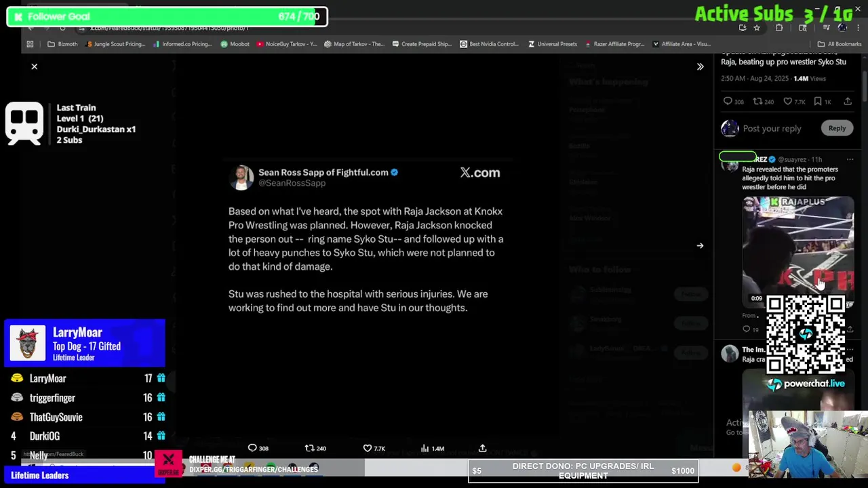Open Create Prepaid Ship bookmark

point(421,44)
